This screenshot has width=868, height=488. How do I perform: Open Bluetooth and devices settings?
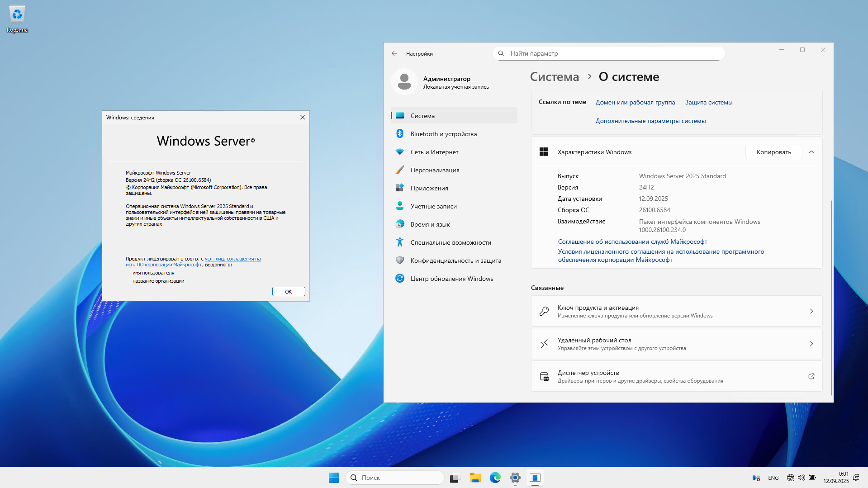click(454, 133)
